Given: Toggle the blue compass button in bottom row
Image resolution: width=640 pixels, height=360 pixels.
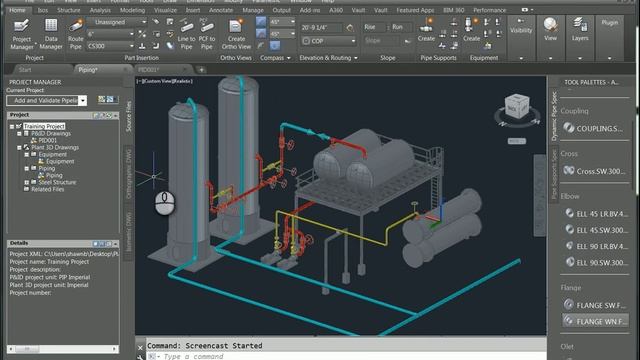Looking at the screenshot, I should [275, 46].
